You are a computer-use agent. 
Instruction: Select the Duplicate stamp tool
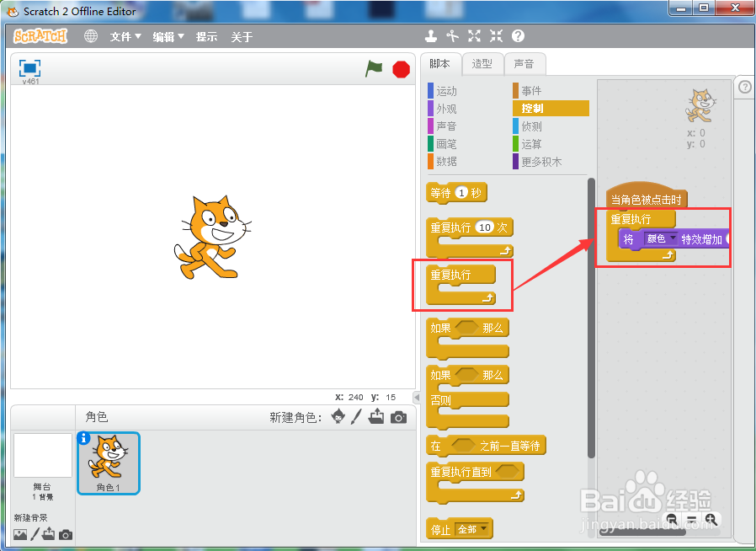[430, 35]
